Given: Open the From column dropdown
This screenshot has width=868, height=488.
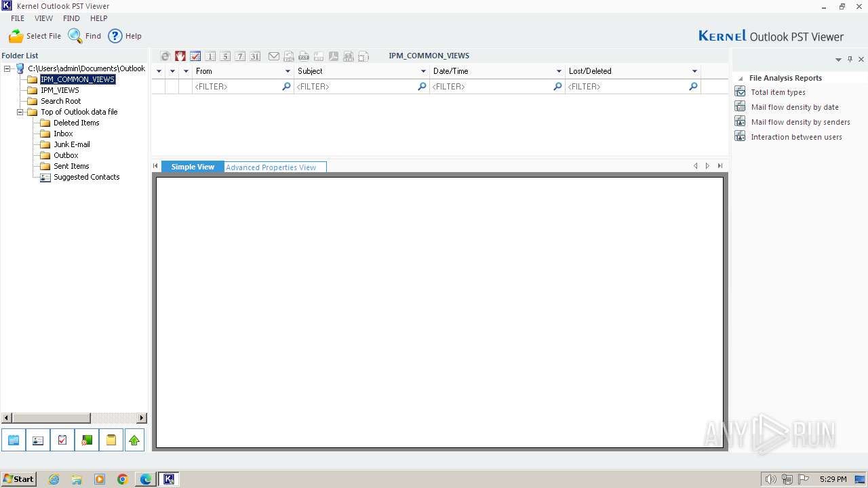Looking at the screenshot, I should (288, 71).
